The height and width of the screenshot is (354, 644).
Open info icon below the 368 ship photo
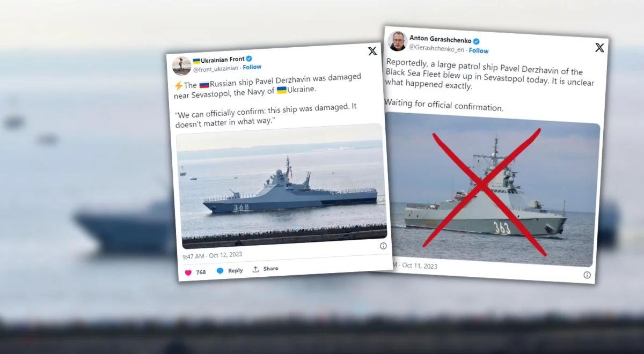click(x=383, y=246)
